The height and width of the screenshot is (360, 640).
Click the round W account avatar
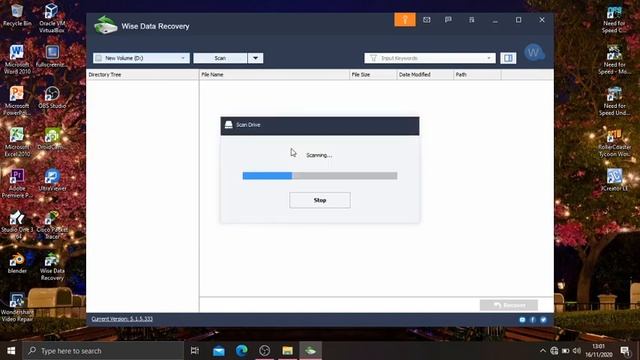(x=533, y=52)
